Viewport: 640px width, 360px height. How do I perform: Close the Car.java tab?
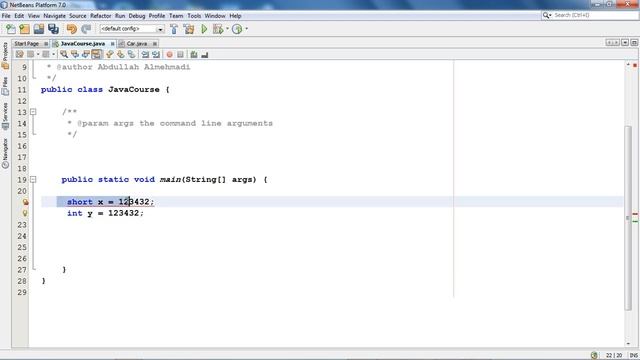[x=155, y=44]
